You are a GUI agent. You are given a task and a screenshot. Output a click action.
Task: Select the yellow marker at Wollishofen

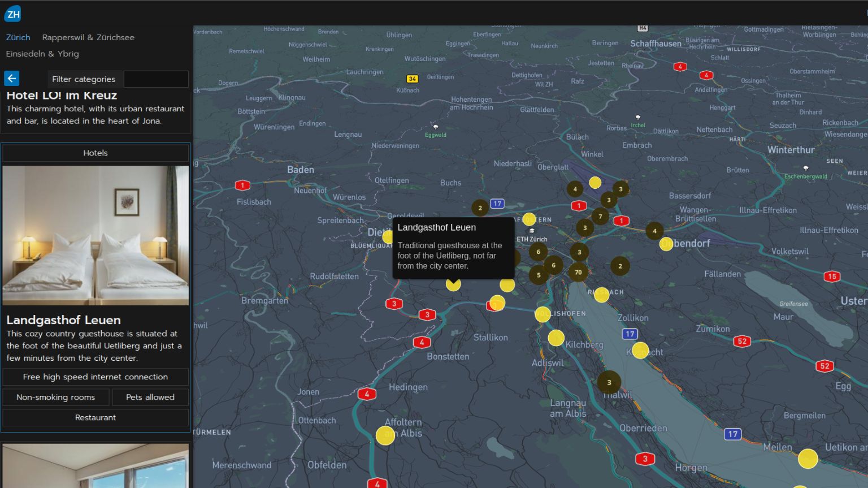coord(542,314)
